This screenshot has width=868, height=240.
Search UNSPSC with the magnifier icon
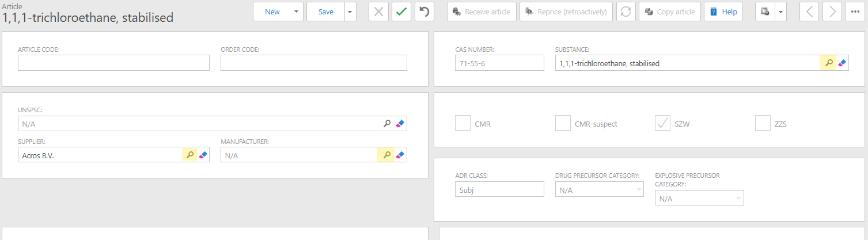pos(388,123)
